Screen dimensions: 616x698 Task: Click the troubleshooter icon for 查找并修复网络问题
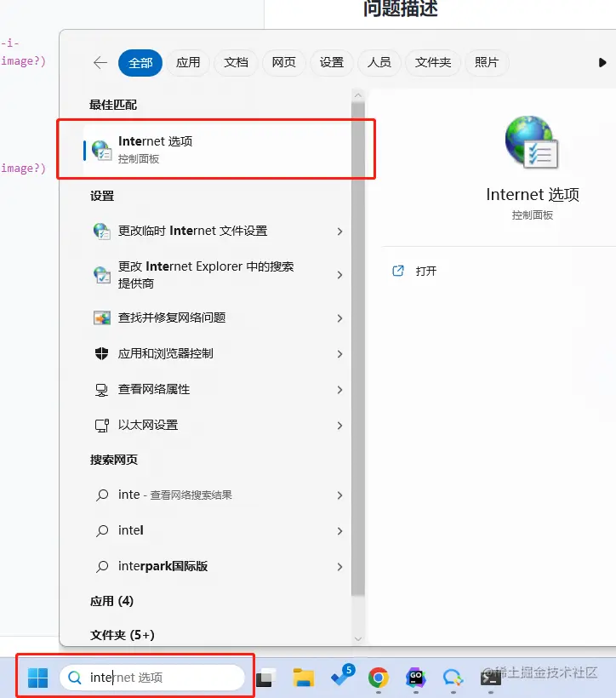[102, 318]
